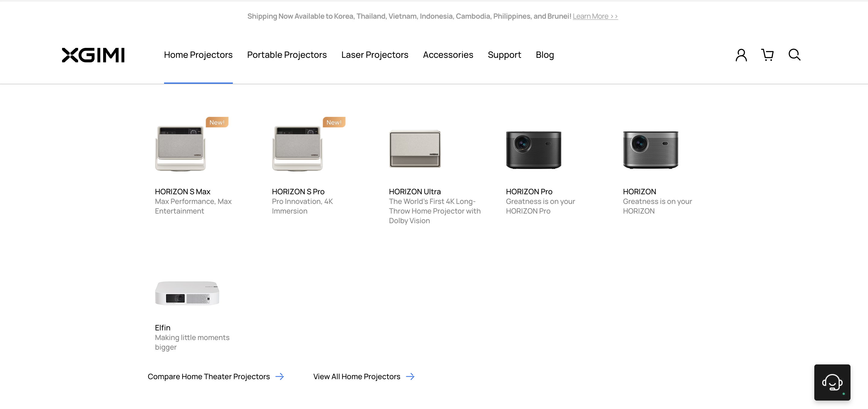The width and height of the screenshot is (868, 409).
Task: Click arrow next to View All Home Projectors
Action: pyautogui.click(x=410, y=376)
